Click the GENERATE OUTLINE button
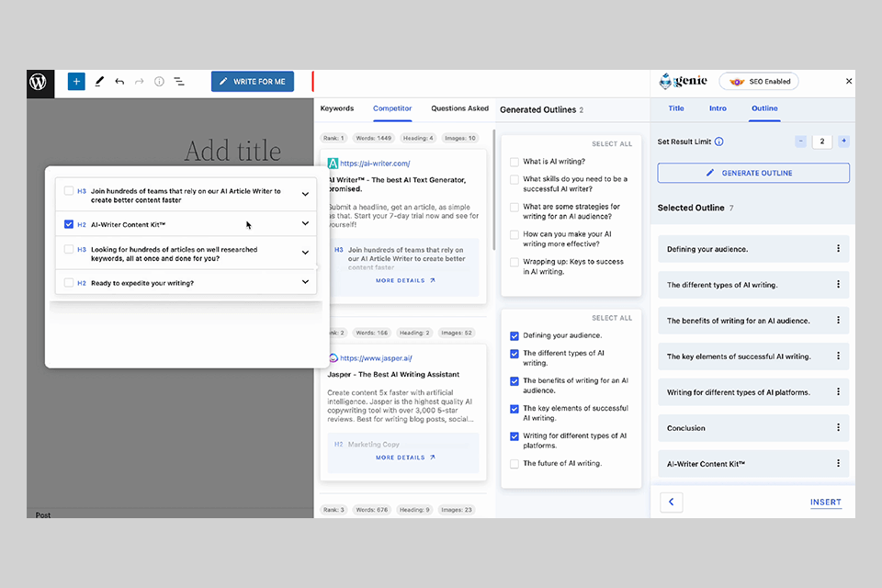Image resolution: width=882 pixels, height=588 pixels. 753,173
